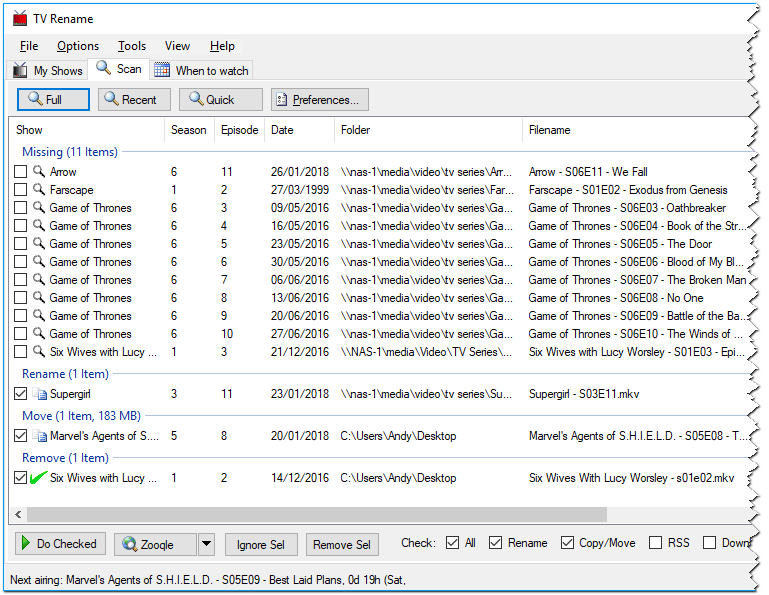The width and height of the screenshot is (769, 595).
Task: Sort by the Season column header
Action: coord(189,130)
